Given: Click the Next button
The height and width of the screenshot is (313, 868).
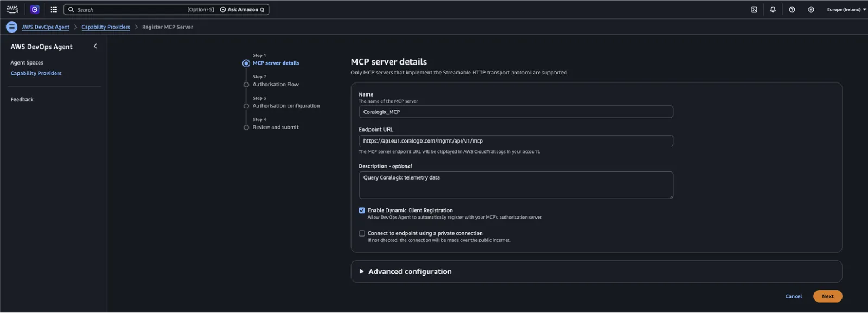Looking at the screenshot, I should (x=827, y=296).
